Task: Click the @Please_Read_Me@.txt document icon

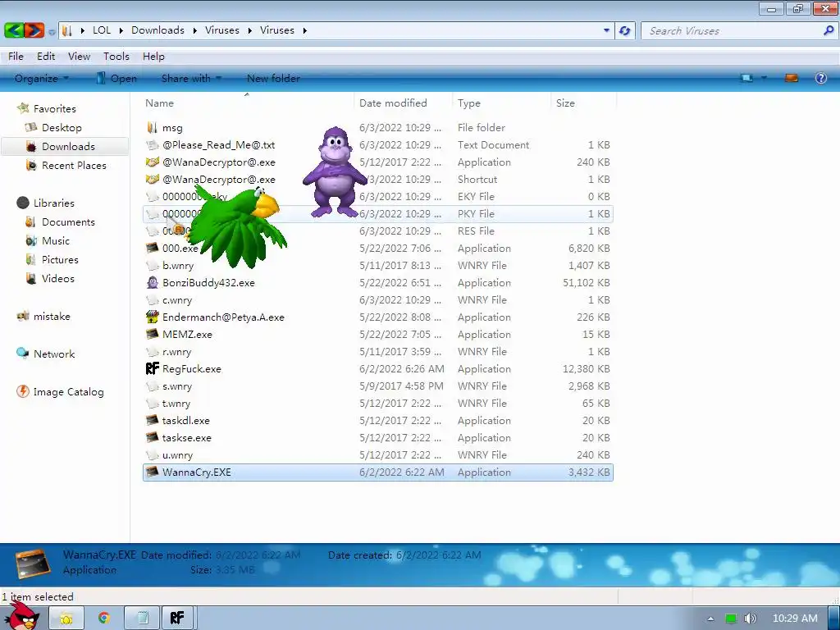Action: tap(153, 144)
